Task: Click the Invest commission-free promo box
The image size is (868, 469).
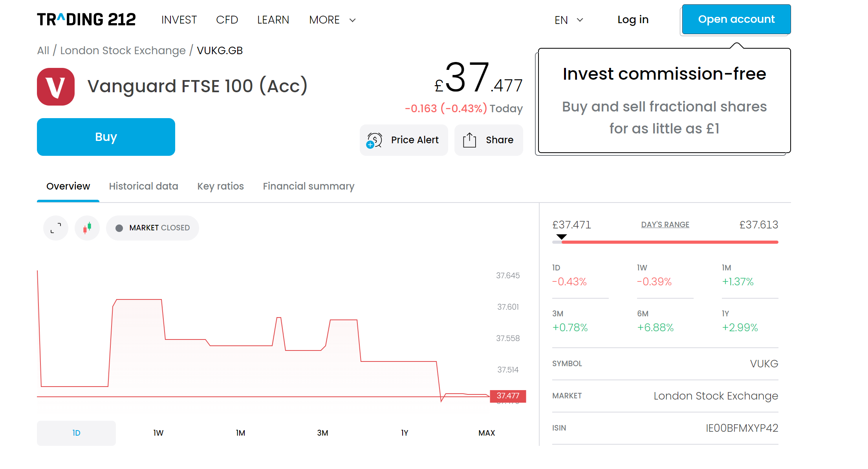Action: coord(664,101)
